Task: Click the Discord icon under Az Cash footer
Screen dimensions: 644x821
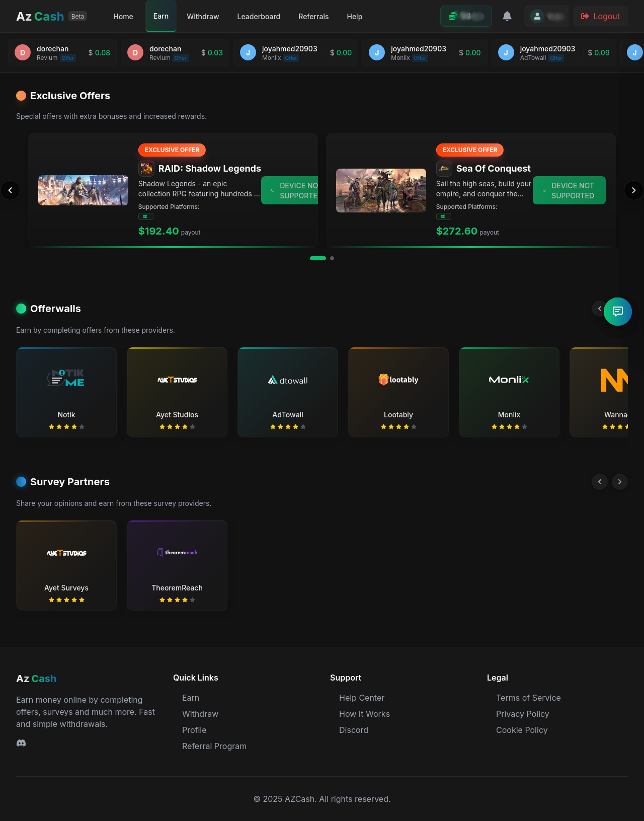Action: click(x=21, y=743)
